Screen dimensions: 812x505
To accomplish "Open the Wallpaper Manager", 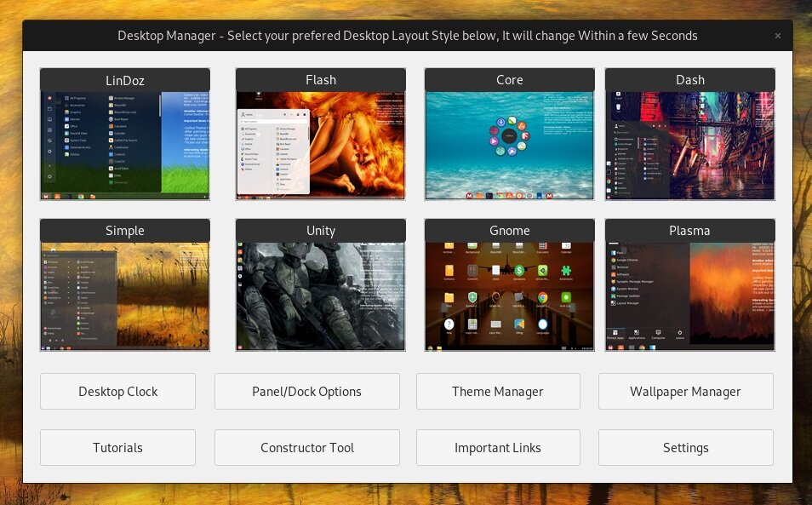I will (x=685, y=391).
